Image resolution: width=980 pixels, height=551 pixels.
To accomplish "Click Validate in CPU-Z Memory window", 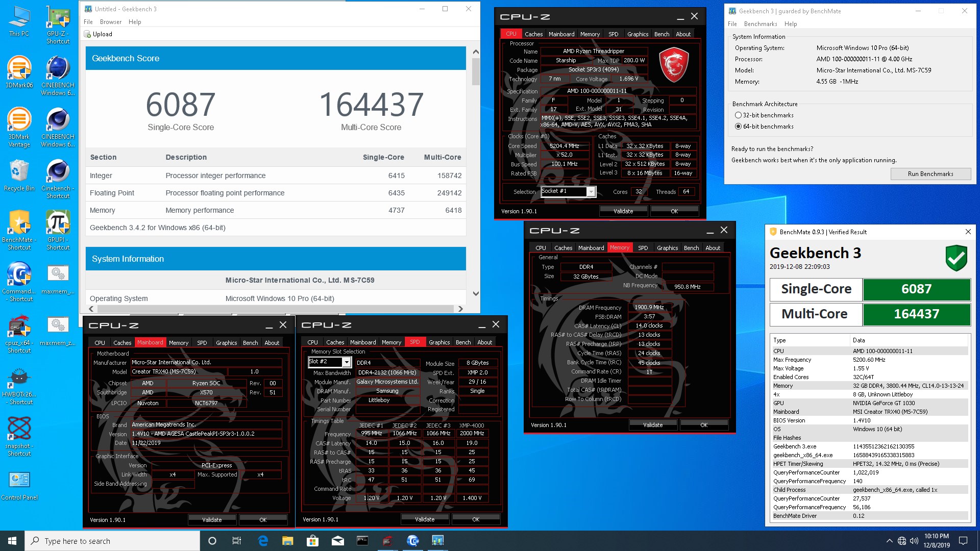I will (653, 425).
